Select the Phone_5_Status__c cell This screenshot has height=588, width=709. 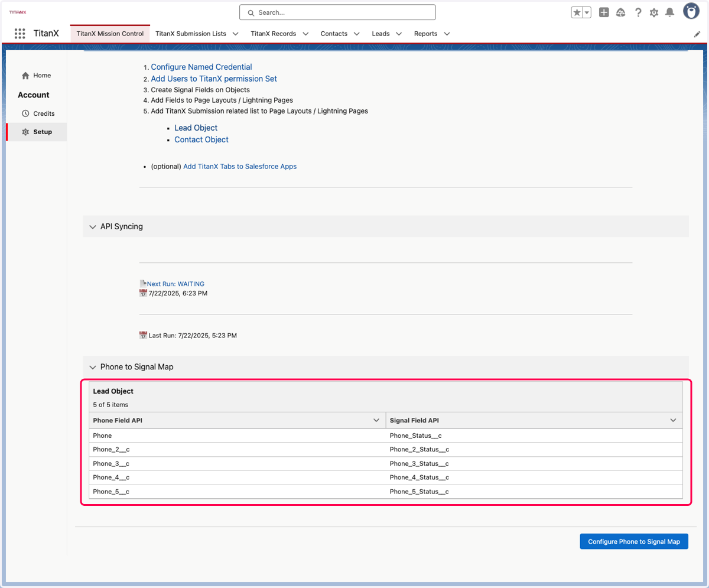click(x=534, y=492)
